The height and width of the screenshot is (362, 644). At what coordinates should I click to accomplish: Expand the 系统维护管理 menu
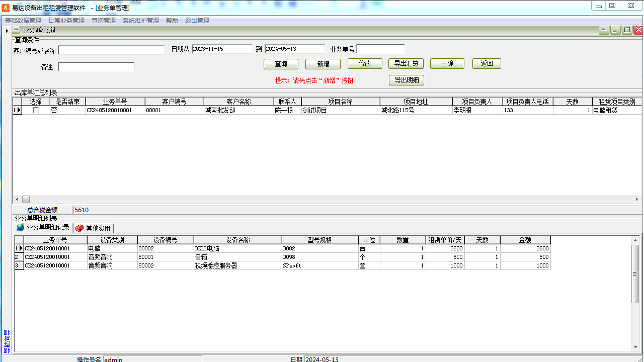pyautogui.click(x=141, y=21)
